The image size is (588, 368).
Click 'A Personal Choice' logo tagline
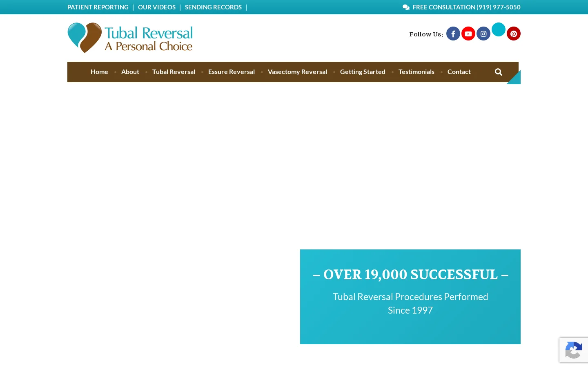(149, 46)
